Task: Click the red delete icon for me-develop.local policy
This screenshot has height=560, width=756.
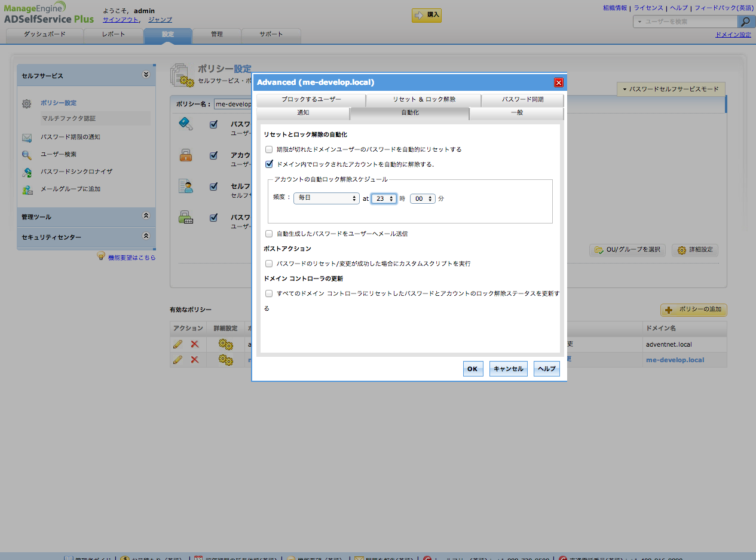Action: click(194, 359)
